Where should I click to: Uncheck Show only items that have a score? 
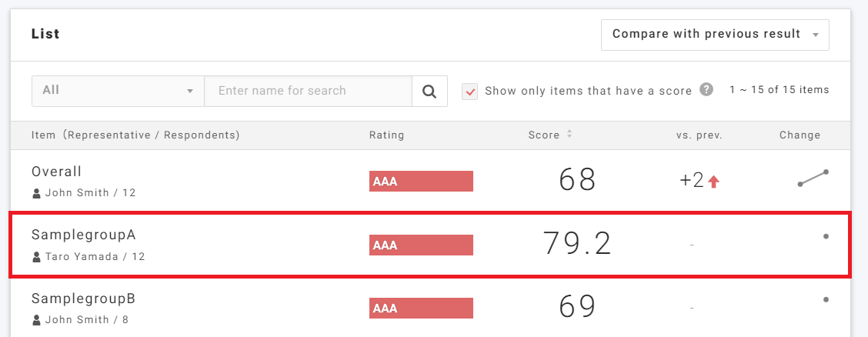coord(470,92)
